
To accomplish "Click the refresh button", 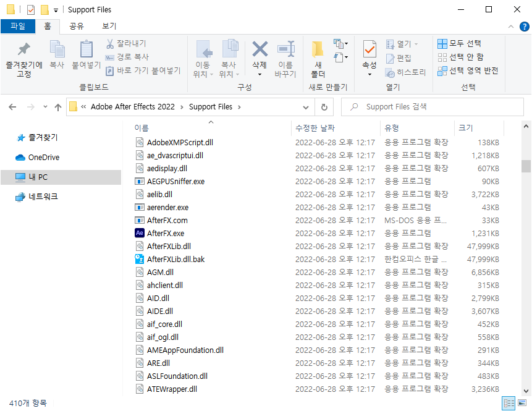I will pos(324,108).
